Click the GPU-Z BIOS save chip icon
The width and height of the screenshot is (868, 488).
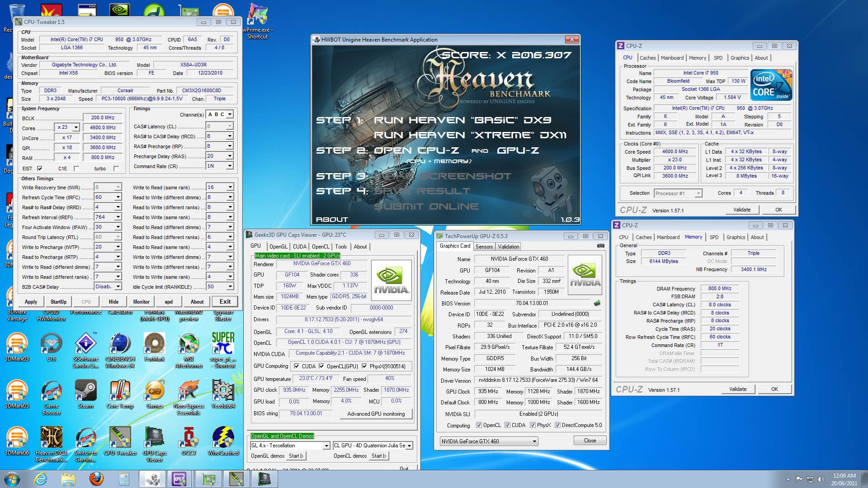coord(597,303)
